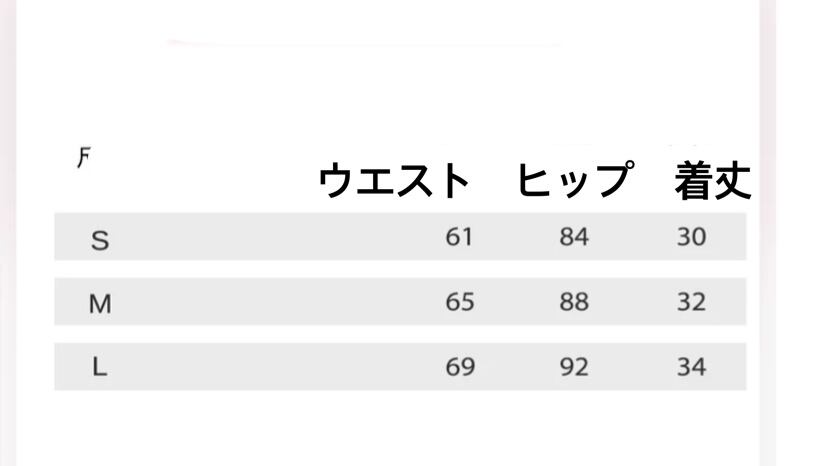The image size is (828, 466).
Task: Click hip value 84 in S row
Action: tap(574, 237)
